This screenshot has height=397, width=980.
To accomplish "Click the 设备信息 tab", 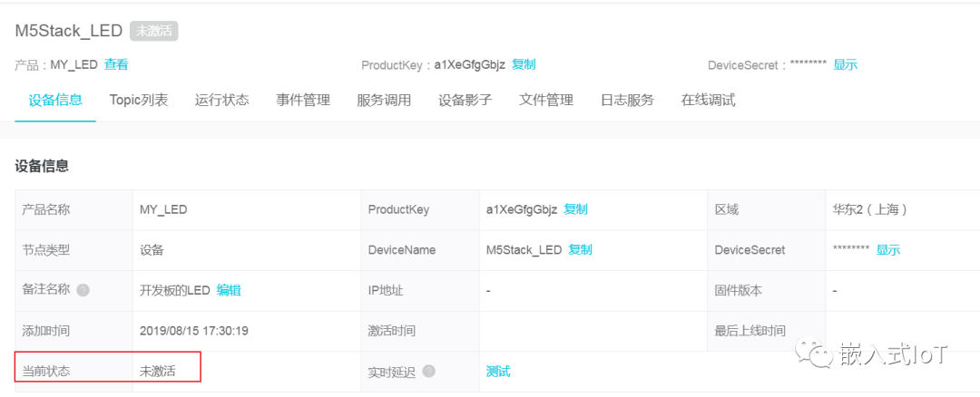I will point(55,100).
